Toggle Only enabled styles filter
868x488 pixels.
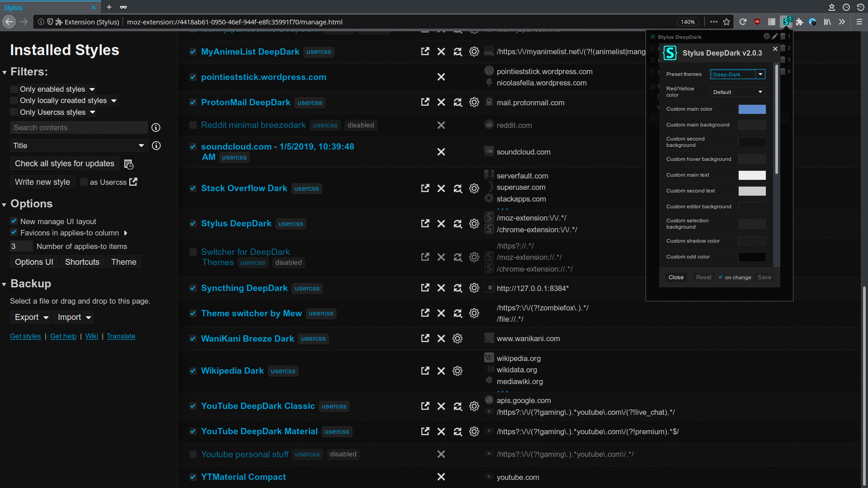pos(14,89)
